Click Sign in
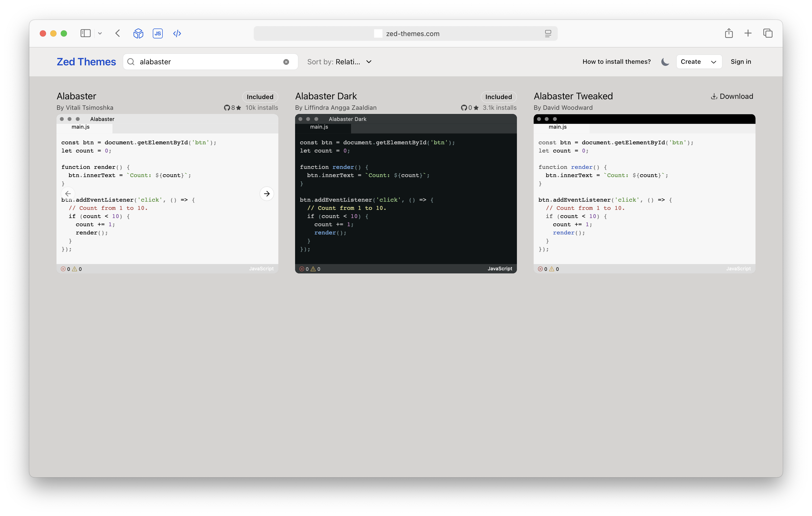 point(741,62)
